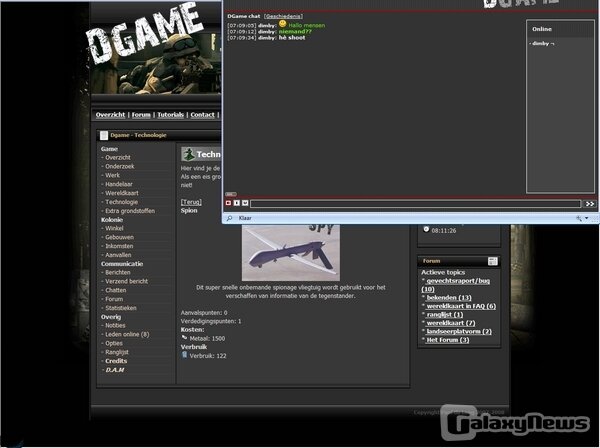Click the magnifier icon in chat status bar
Viewport: 600px width, 448px height.
pos(229,218)
